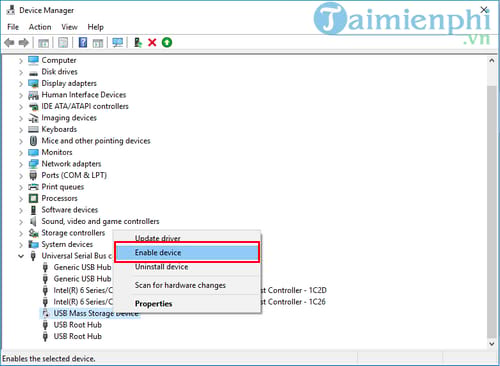Click the Storage controllers icon
Screen dimensions: 500x366
(x=33, y=233)
